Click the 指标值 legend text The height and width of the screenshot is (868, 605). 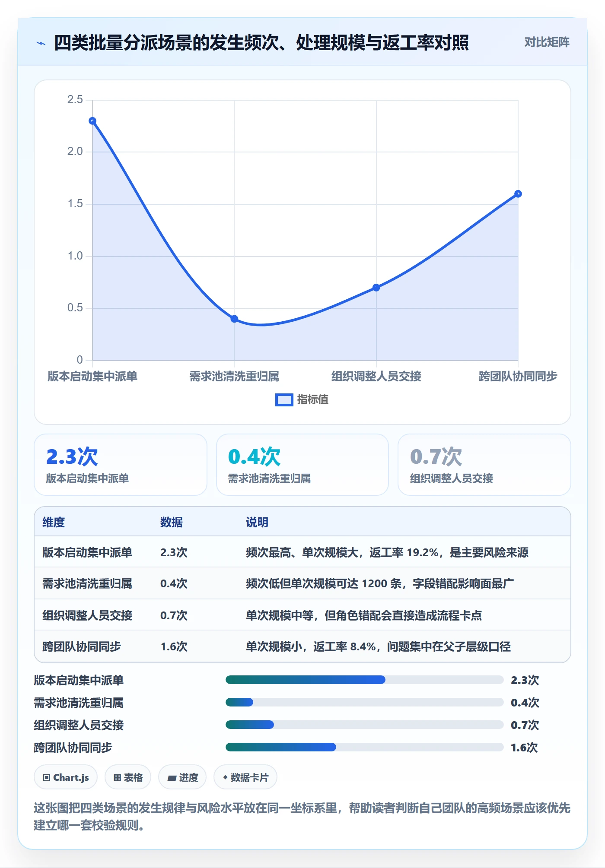pos(313,400)
